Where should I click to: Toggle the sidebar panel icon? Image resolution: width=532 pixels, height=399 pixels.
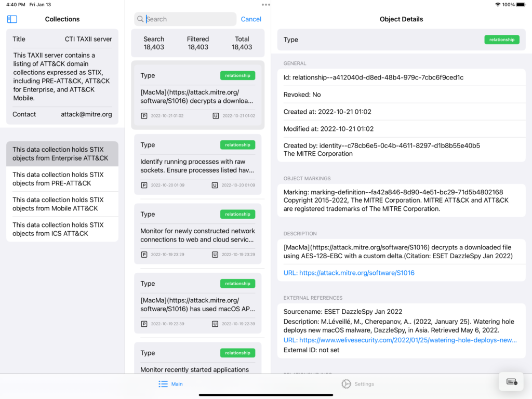(12, 19)
